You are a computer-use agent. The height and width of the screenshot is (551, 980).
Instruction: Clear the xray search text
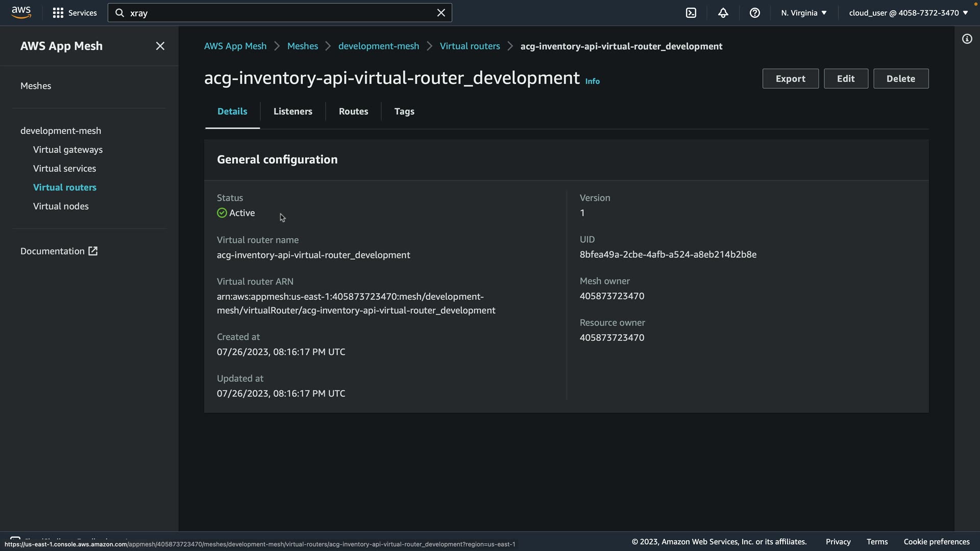coord(441,13)
